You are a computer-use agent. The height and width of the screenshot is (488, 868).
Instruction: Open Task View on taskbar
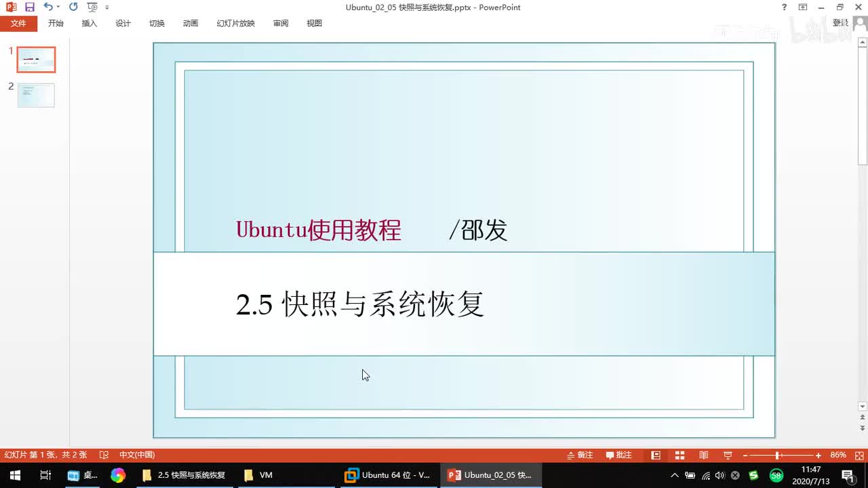pyautogui.click(x=45, y=475)
